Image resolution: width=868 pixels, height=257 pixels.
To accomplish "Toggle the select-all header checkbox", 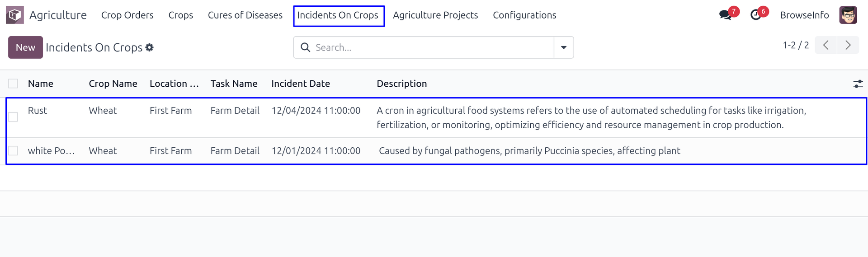I will coord(13,84).
